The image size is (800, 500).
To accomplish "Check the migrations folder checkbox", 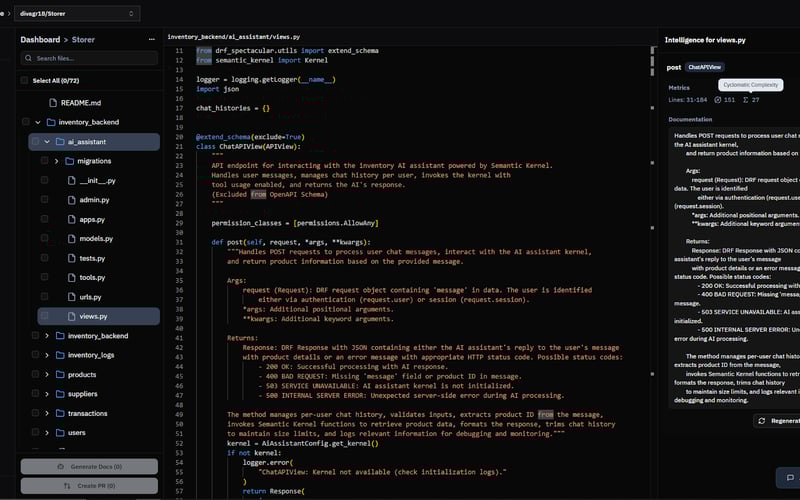I will point(44,161).
